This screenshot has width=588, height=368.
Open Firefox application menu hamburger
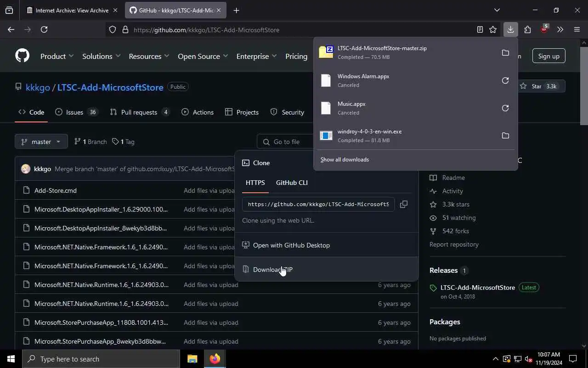coord(577,29)
